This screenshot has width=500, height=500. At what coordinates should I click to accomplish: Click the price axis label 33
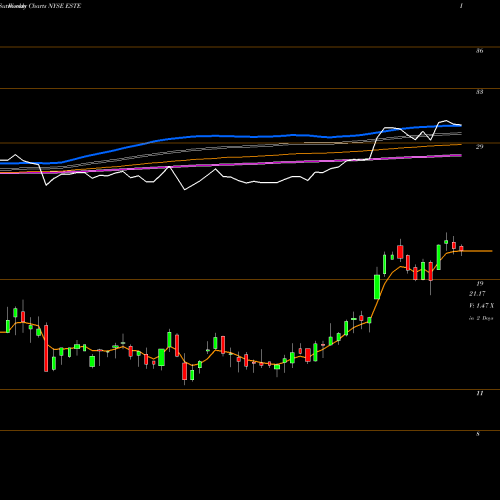click(x=479, y=92)
